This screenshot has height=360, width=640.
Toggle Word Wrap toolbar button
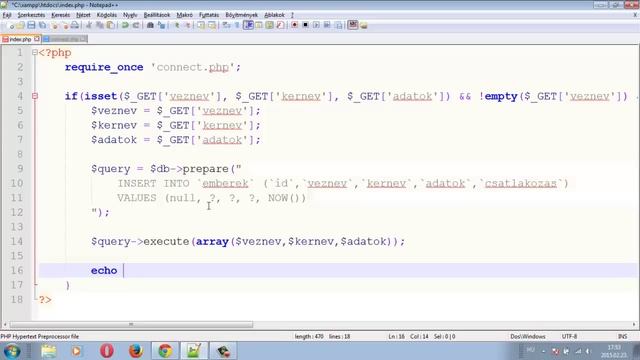(226, 25)
